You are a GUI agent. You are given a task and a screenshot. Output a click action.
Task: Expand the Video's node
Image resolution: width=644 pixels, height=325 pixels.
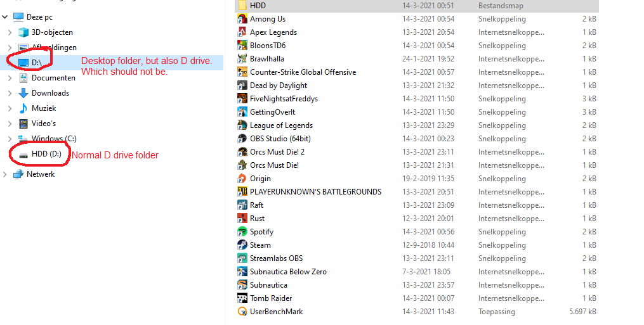tap(10, 123)
